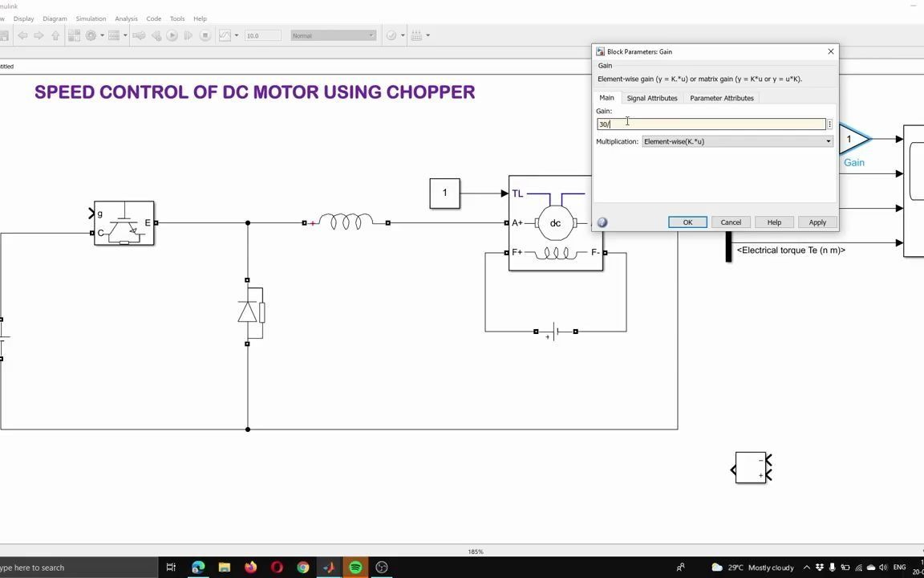
Task: Click the Help button in the dialog
Action: [x=773, y=222]
